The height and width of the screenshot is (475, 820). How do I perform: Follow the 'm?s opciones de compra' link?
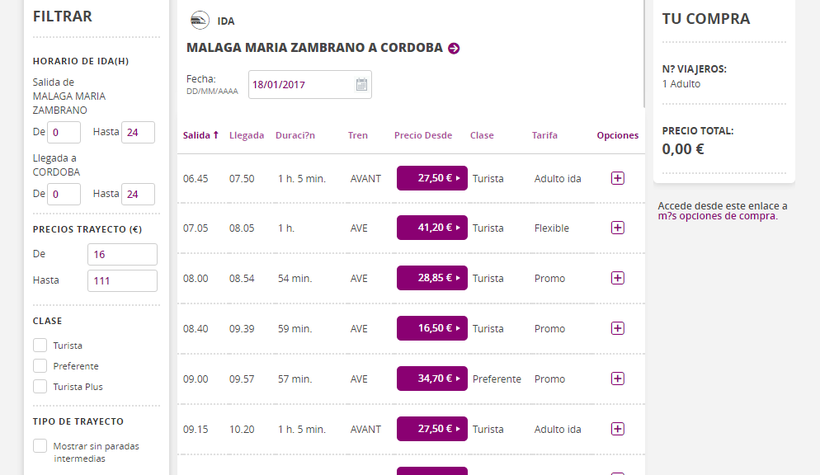[x=716, y=216]
